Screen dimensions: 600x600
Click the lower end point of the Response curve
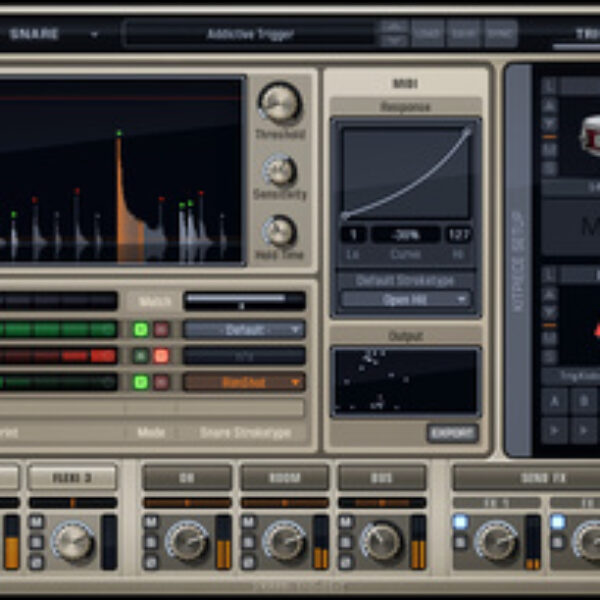pos(344,217)
